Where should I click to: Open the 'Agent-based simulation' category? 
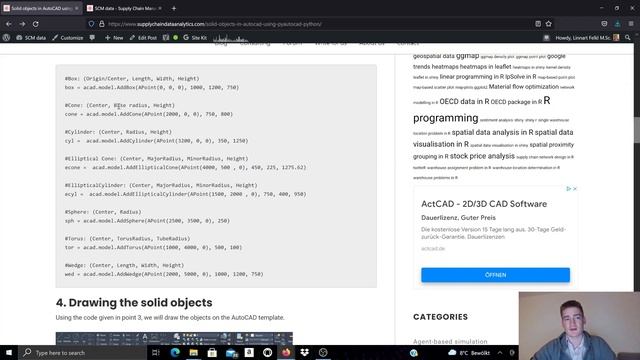[450, 341]
